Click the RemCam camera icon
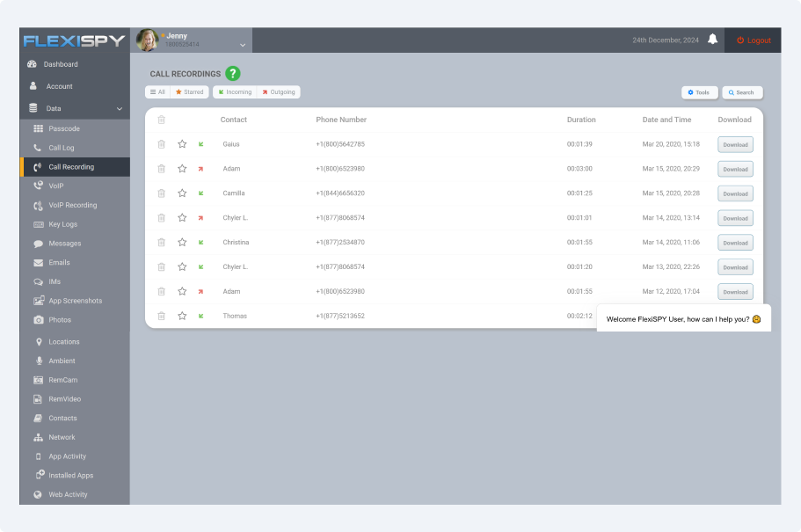This screenshot has height=532, width=801. (x=37, y=380)
